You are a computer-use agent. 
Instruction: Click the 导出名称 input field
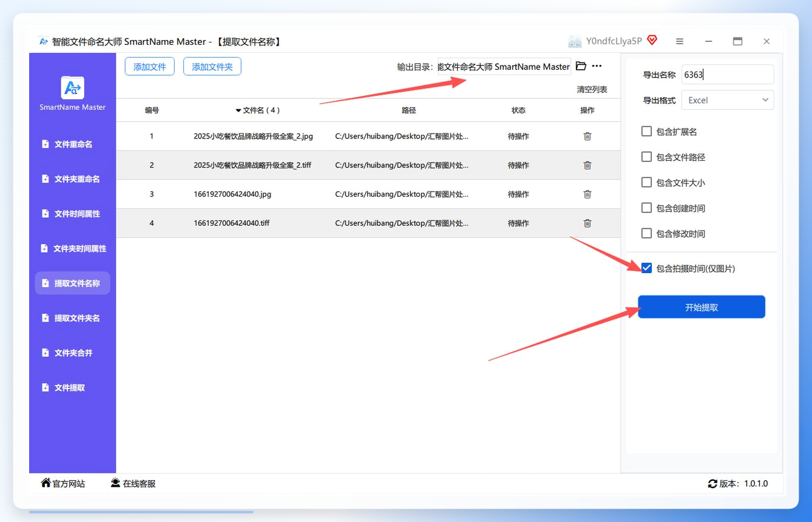pyautogui.click(x=728, y=75)
